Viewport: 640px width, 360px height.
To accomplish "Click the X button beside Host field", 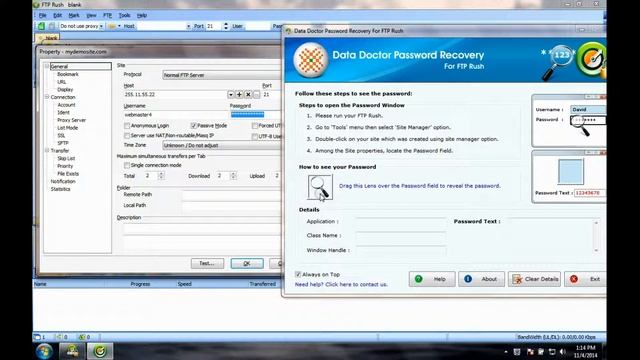I will 248,94.
